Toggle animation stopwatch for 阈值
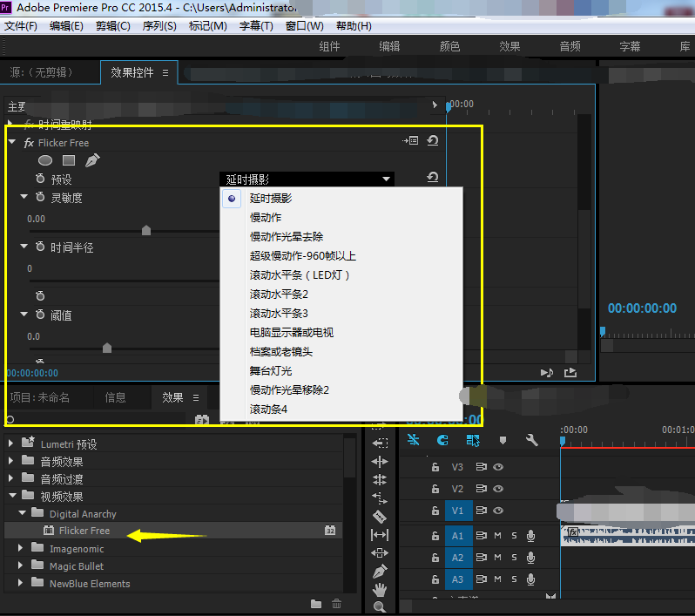Image resolution: width=695 pixels, height=616 pixels. click(40, 315)
